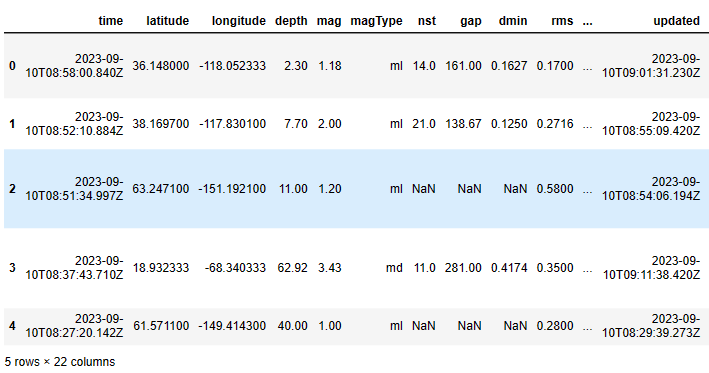This screenshot has width=709, height=373.
Task: Click the 'mag' column header
Action: pos(329,21)
